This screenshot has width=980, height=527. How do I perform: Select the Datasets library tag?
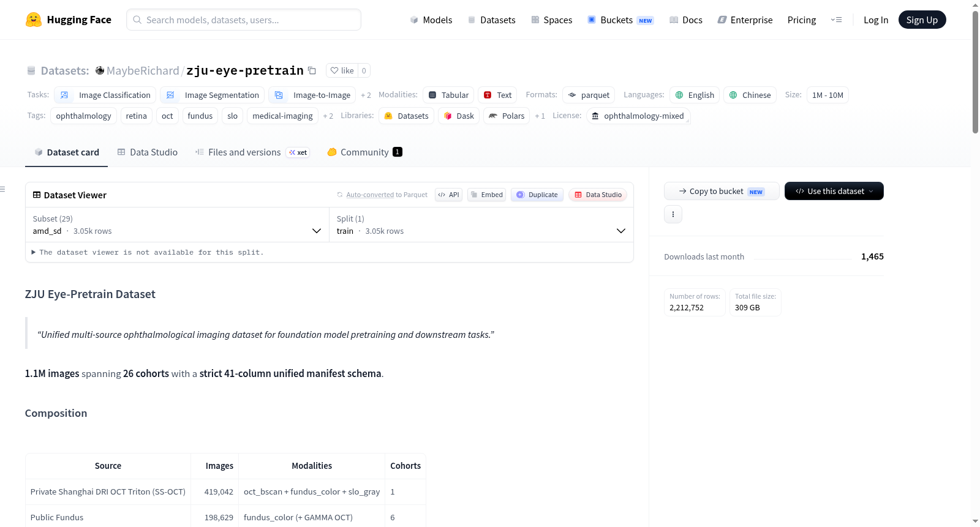pos(406,116)
